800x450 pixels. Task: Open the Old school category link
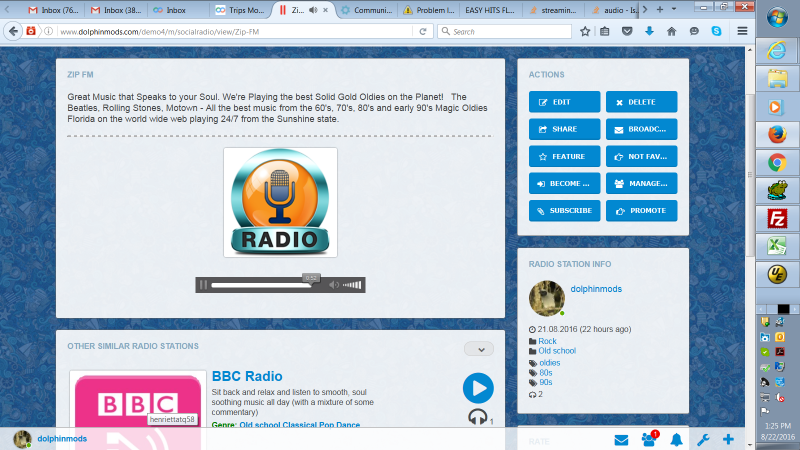point(557,351)
